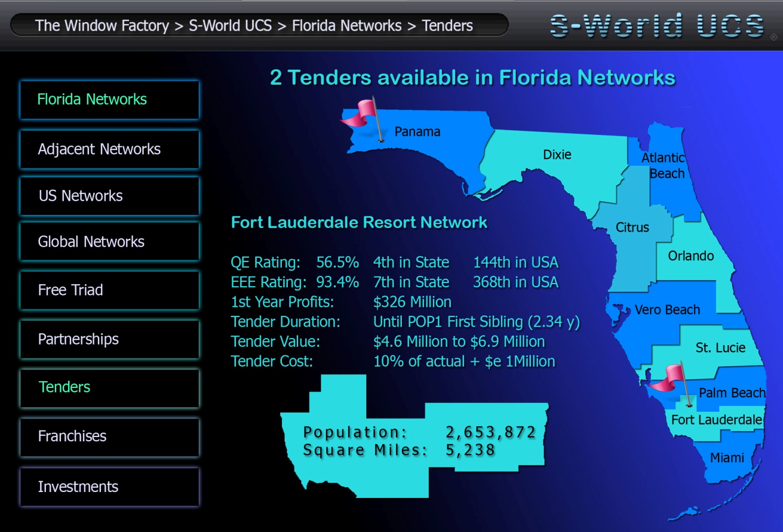The image size is (783, 532).
Task: Select St. Lucie region on map
Action: coord(720,348)
